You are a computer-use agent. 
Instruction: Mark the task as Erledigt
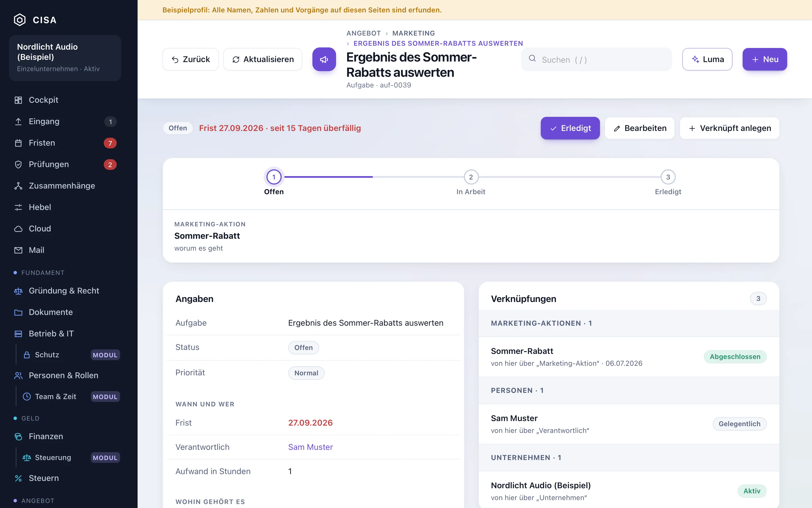[x=570, y=128]
